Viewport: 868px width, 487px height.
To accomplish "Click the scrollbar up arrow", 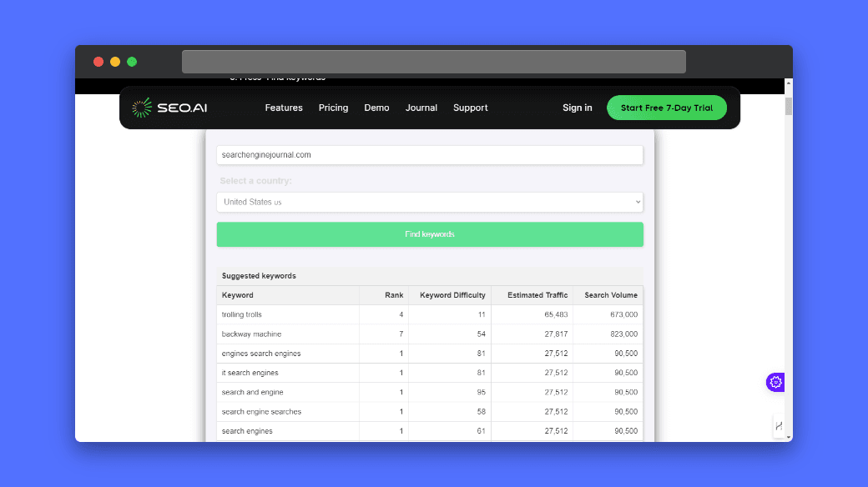I will pos(788,83).
